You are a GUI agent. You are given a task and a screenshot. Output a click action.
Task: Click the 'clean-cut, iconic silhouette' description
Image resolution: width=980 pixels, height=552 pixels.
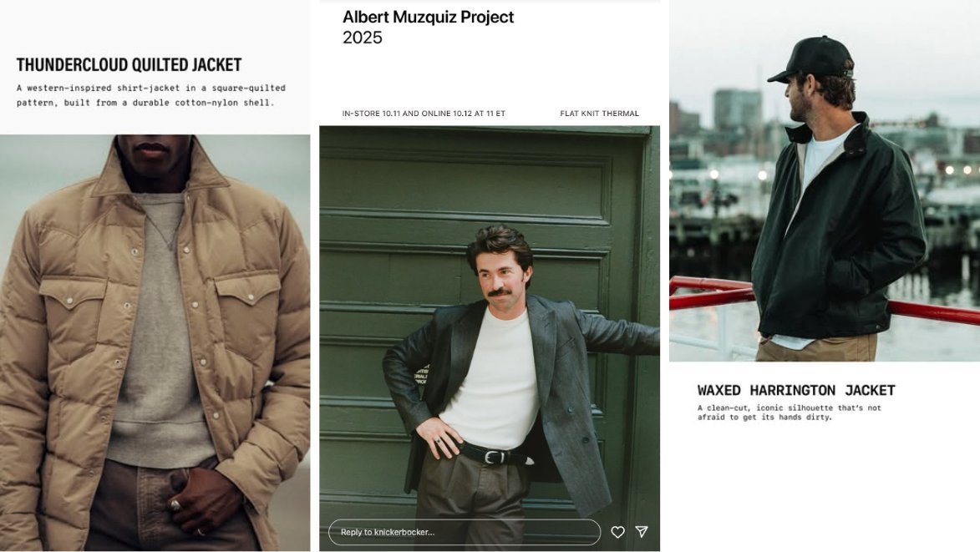click(x=789, y=413)
